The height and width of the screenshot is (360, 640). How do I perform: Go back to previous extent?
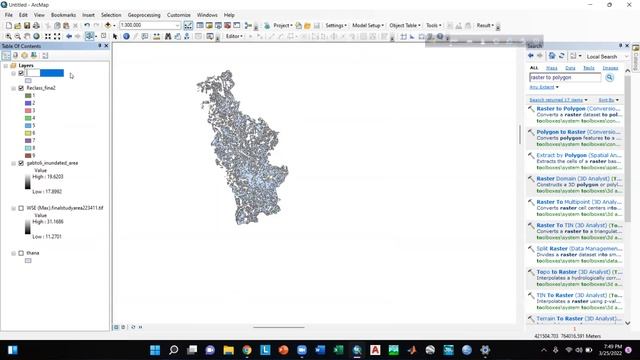point(69,36)
